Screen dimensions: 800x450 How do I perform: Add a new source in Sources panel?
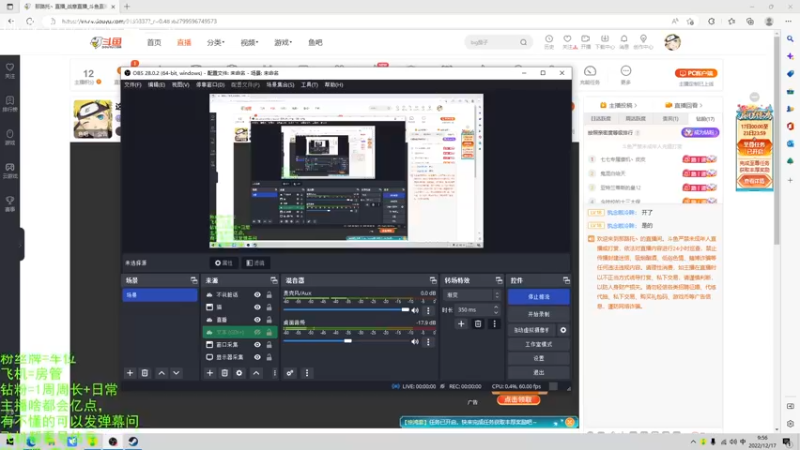click(x=210, y=373)
